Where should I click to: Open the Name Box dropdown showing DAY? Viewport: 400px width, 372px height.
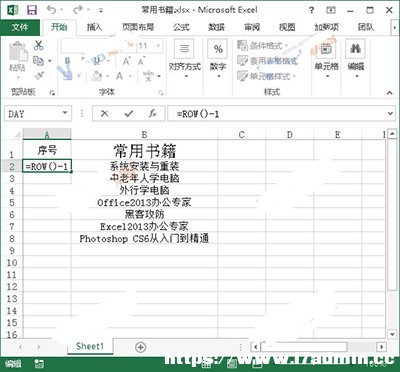(x=65, y=113)
